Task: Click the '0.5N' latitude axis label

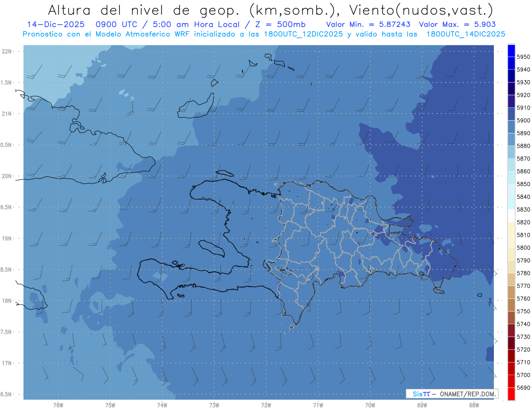Action: [7, 145]
